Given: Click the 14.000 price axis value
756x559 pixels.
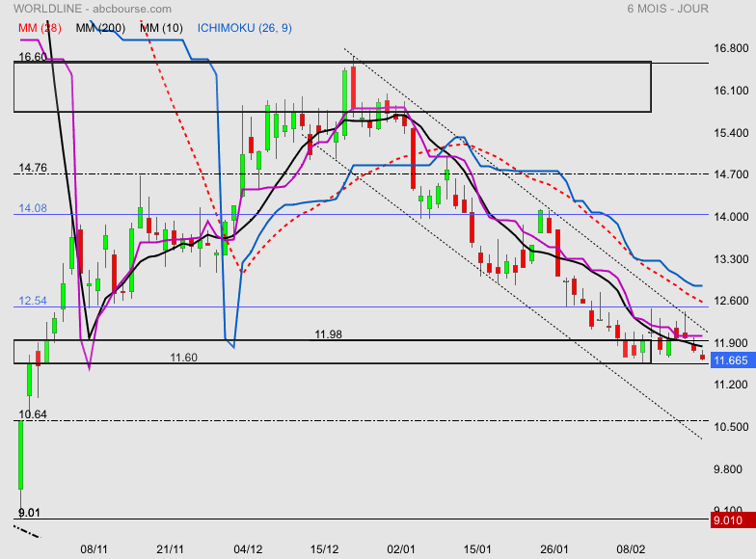Looking at the screenshot, I should click(x=731, y=217).
